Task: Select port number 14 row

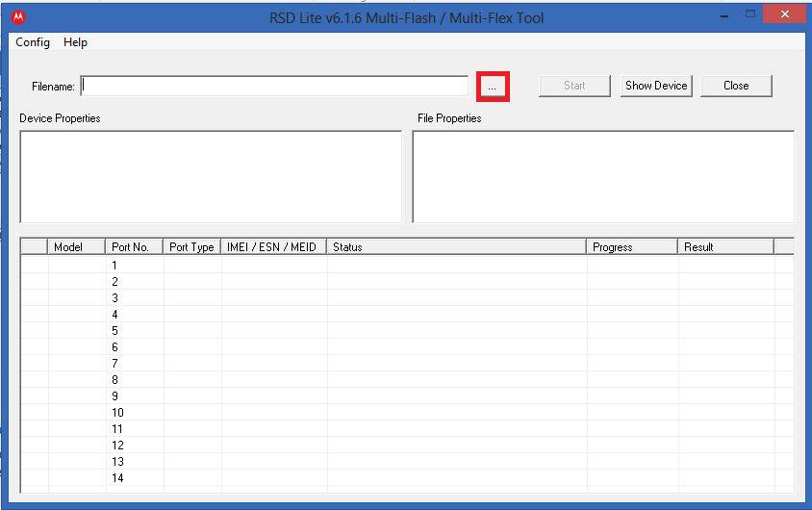Action: coord(407,478)
